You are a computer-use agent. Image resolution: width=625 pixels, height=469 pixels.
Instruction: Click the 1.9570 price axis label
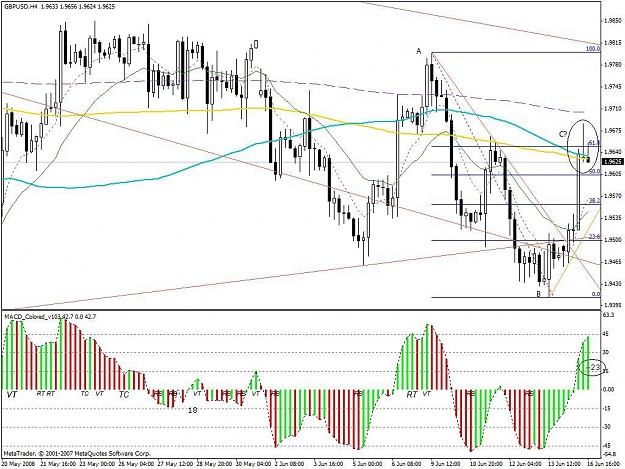tap(613, 196)
